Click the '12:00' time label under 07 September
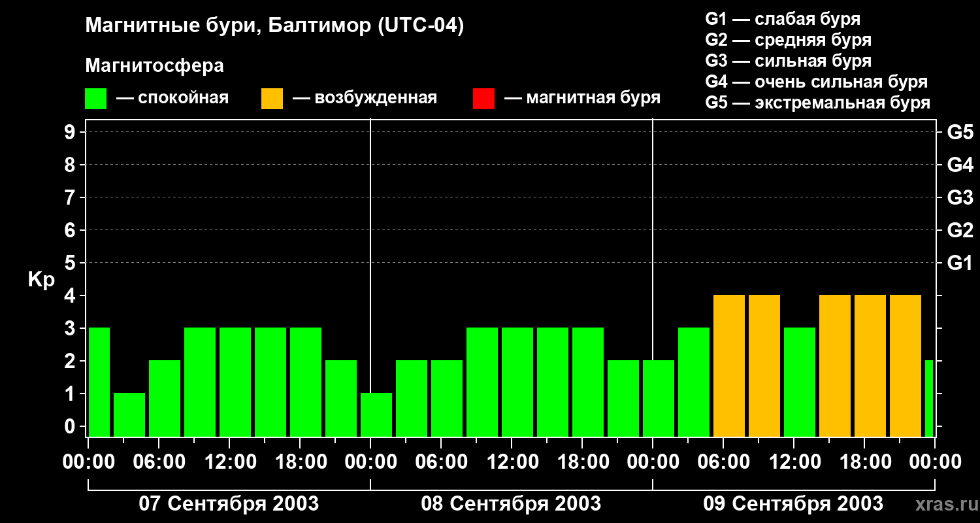The height and width of the screenshot is (523, 980). [x=229, y=462]
